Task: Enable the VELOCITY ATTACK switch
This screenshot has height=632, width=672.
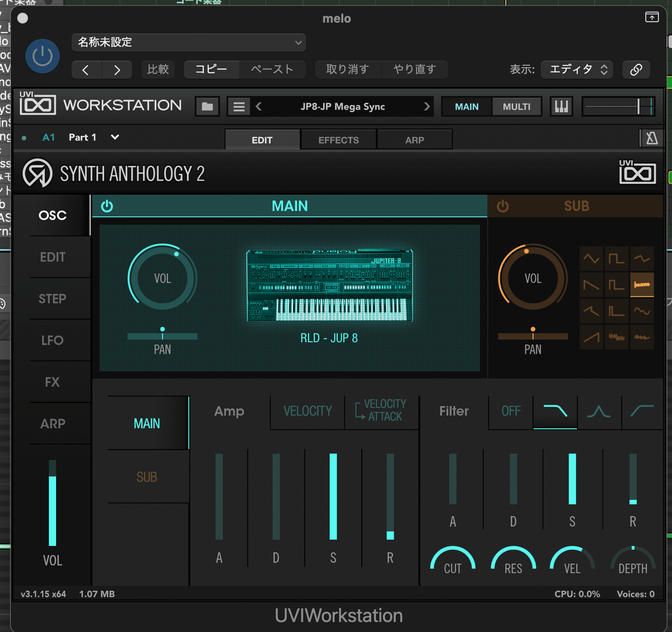Action: (x=381, y=411)
